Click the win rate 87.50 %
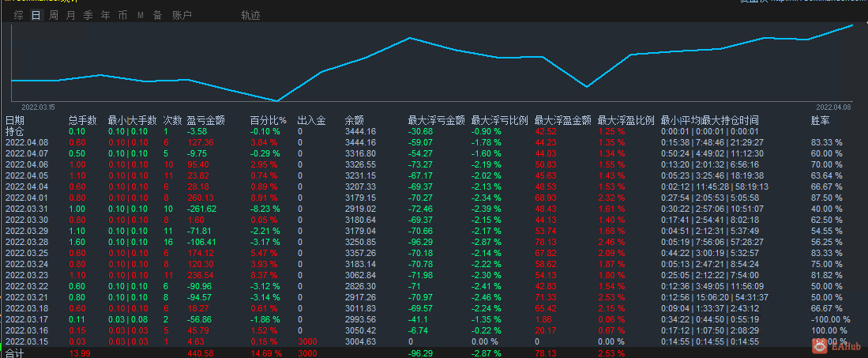Image resolution: width=868 pixels, height=358 pixels. [x=826, y=198]
